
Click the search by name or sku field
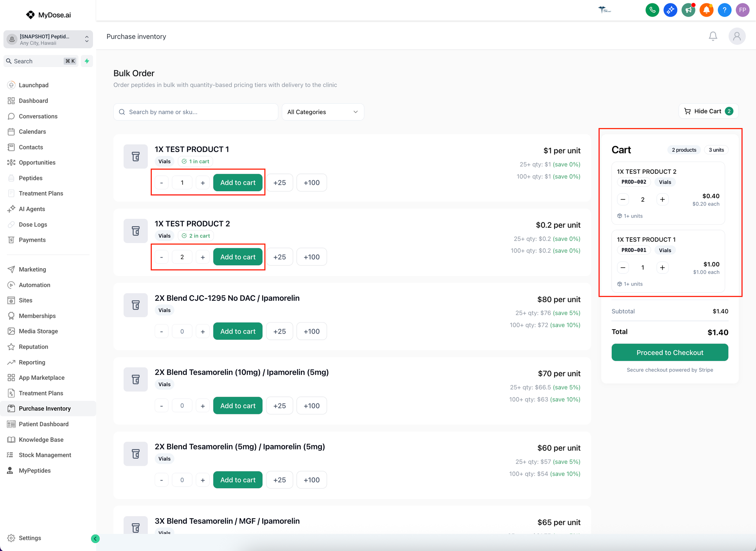pyautogui.click(x=196, y=112)
